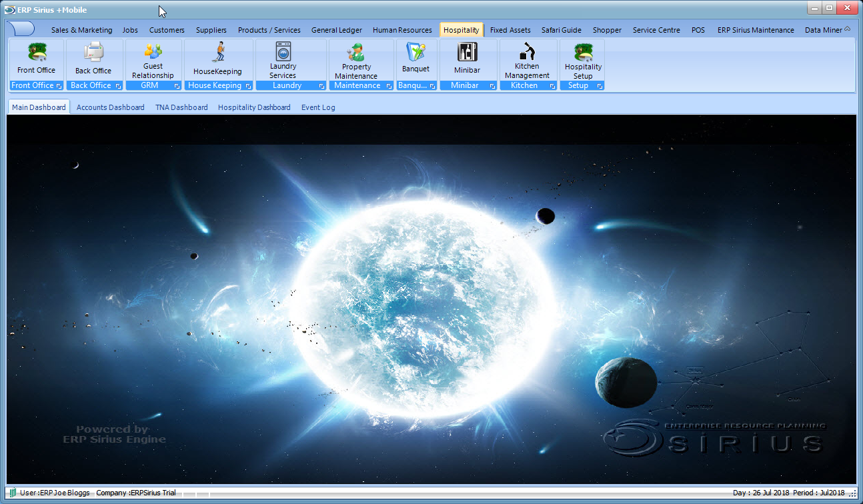Expand the Front Office group launcher
Screen dimensions: 863x504
click(59, 86)
